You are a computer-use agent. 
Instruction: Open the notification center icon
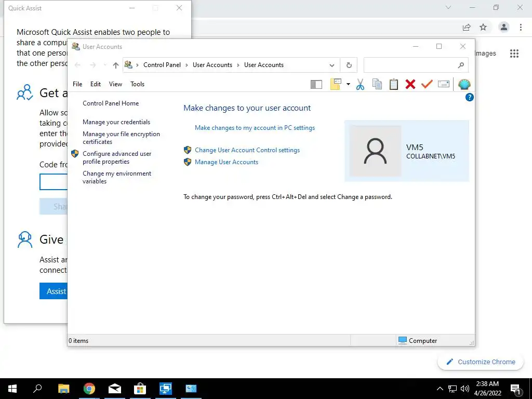pyautogui.click(x=515, y=389)
